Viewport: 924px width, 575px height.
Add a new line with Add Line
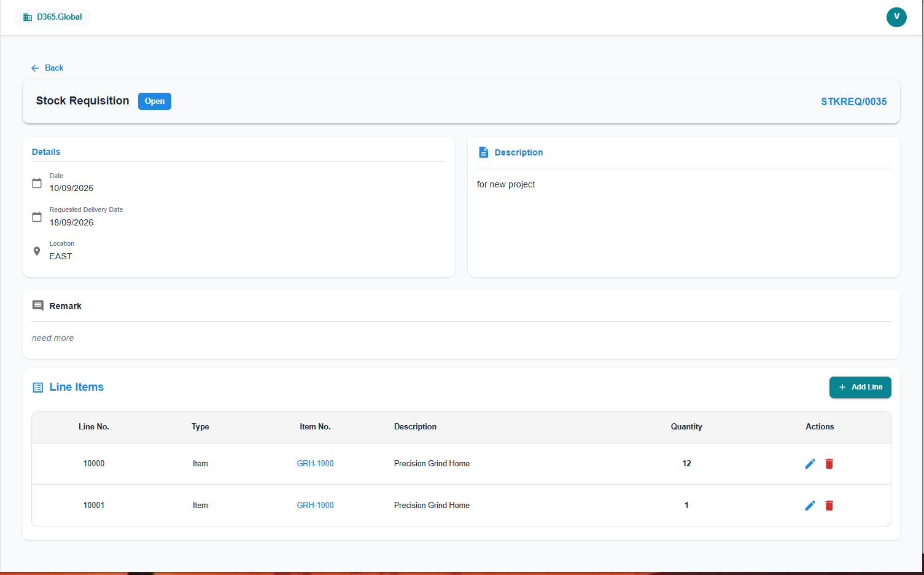pos(860,387)
